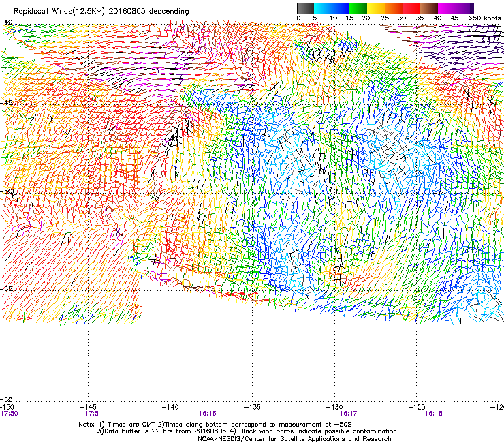Viewport: 504px width, 443px height.
Task: Click the '0' tick under the color bar
Action: click(x=298, y=18)
